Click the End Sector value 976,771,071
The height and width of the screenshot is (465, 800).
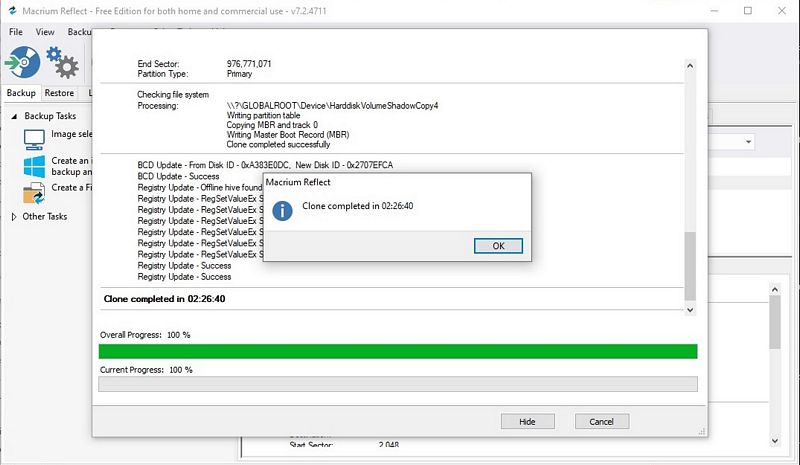pos(249,64)
